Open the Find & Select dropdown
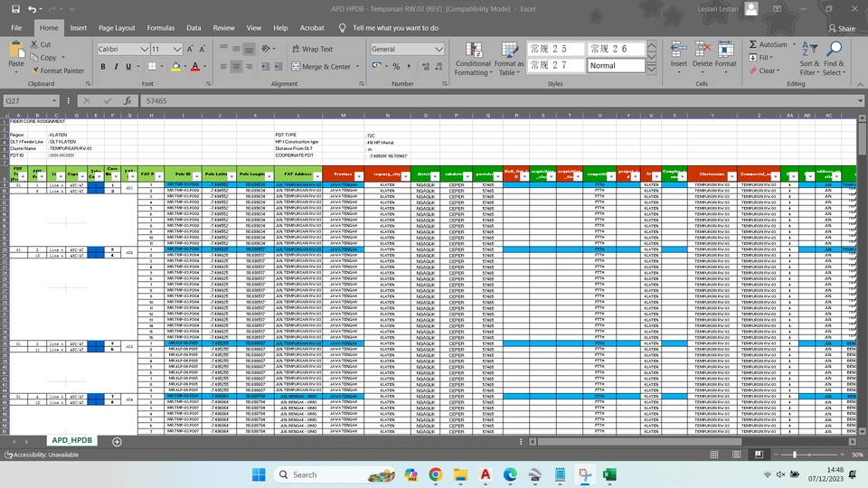The height and width of the screenshot is (488, 868). click(834, 58)
